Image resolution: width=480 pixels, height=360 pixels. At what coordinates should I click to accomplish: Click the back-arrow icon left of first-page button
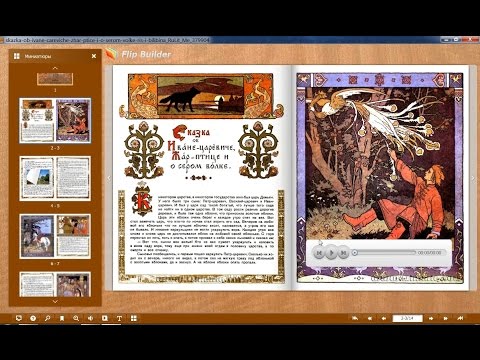tap(355, 318)
